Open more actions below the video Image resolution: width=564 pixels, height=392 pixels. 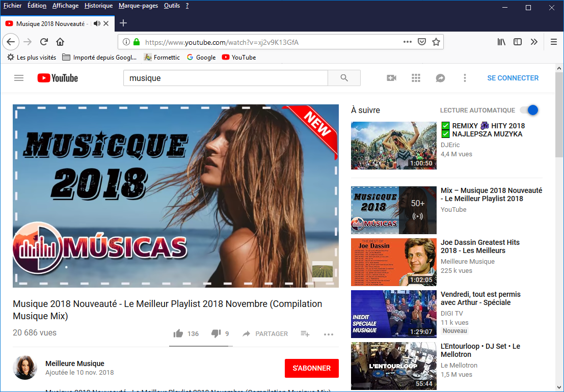(x=329, y=334)
